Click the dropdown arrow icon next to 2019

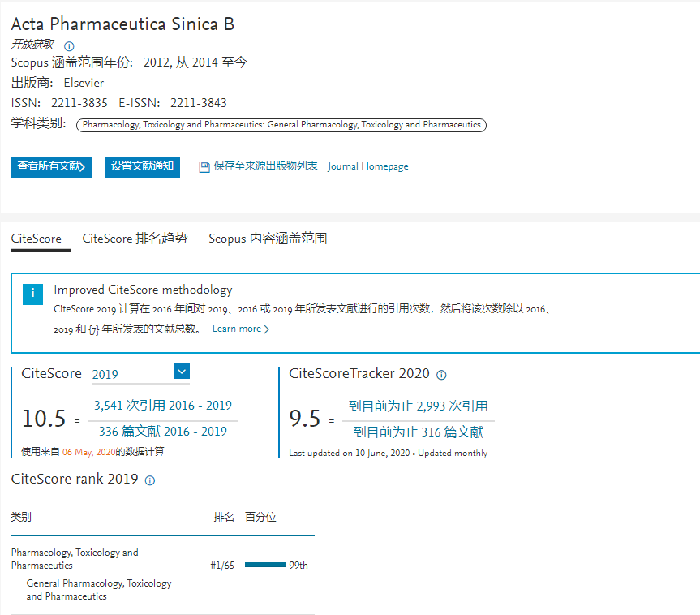pyautogui.click(x=182, y=371)
